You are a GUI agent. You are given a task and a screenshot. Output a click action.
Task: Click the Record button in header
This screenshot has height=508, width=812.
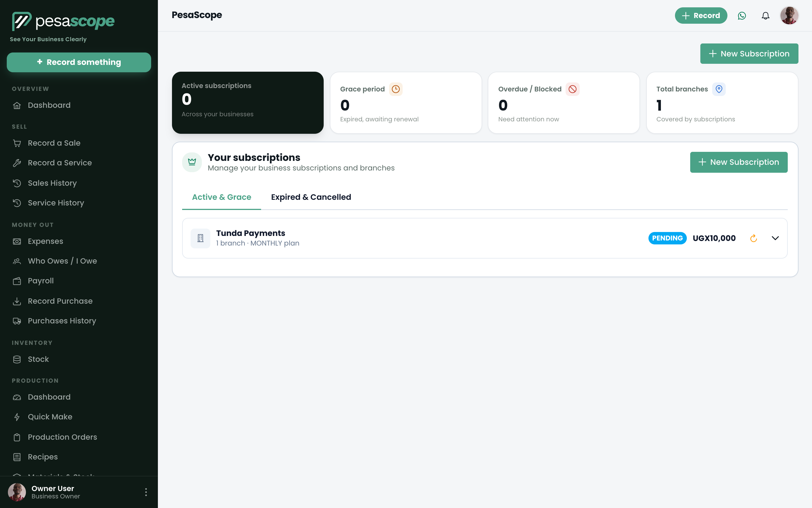point(701,16)
